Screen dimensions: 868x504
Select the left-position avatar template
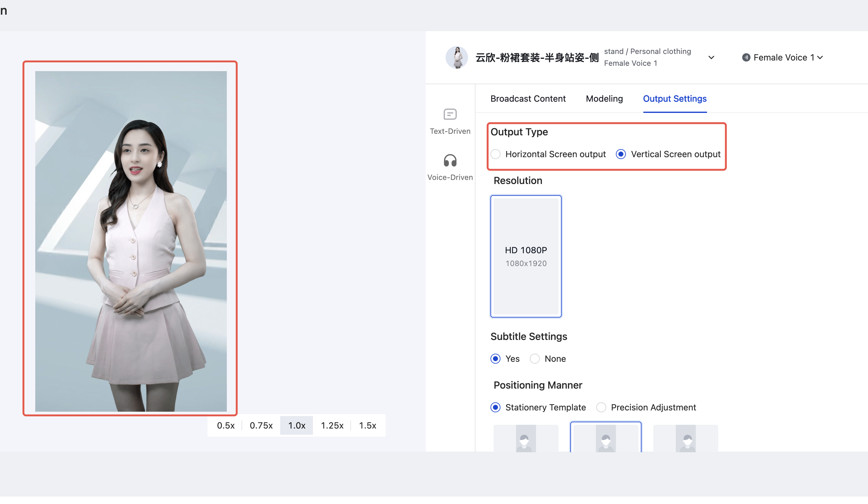(526, 439)
